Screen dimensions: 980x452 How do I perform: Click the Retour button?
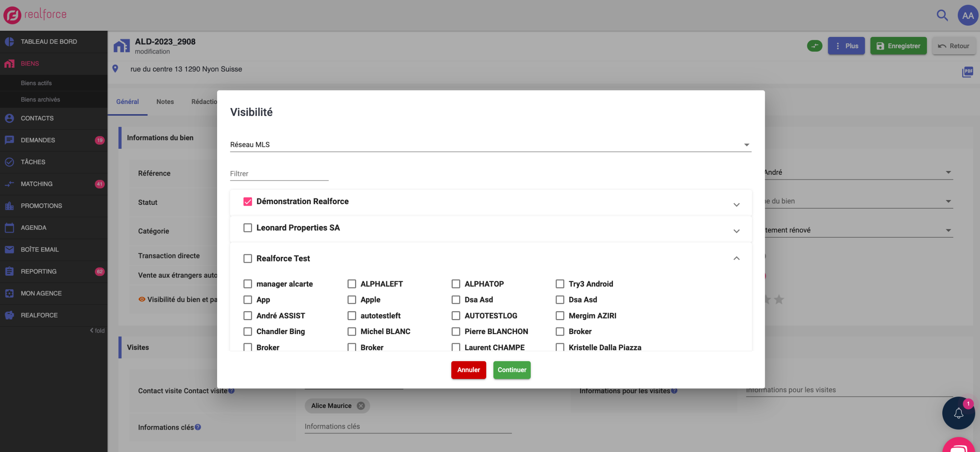pos(954,46)
